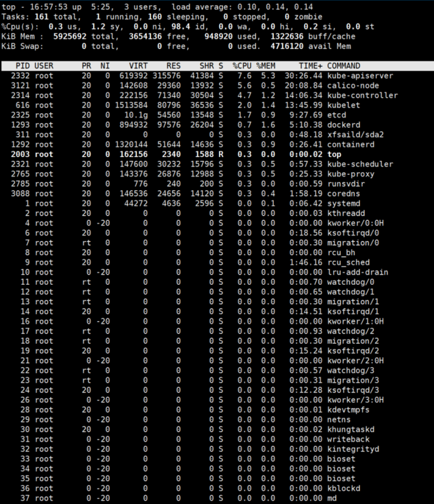The width and height of the screenshot is (434, 504).
Task: Select the ksoftirqd/0 command text
Action: pyautogui.click(x=353, y=233)
